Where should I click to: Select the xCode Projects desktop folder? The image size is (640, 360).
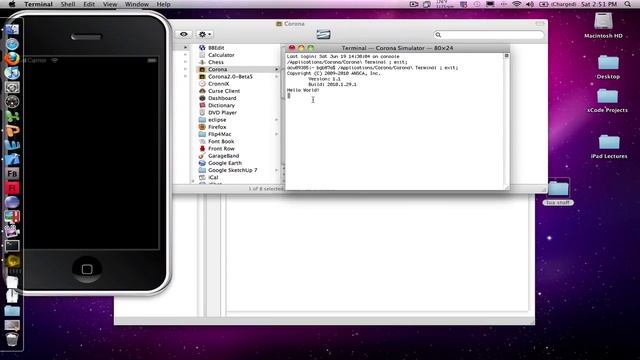click(x=607, y=101)
